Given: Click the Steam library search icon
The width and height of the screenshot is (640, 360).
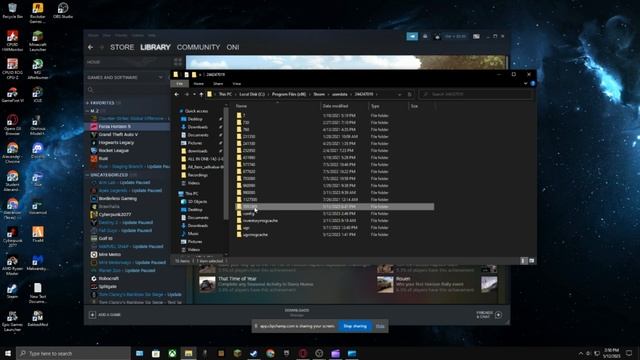Looking at the screenshot, I should point(91,90).
